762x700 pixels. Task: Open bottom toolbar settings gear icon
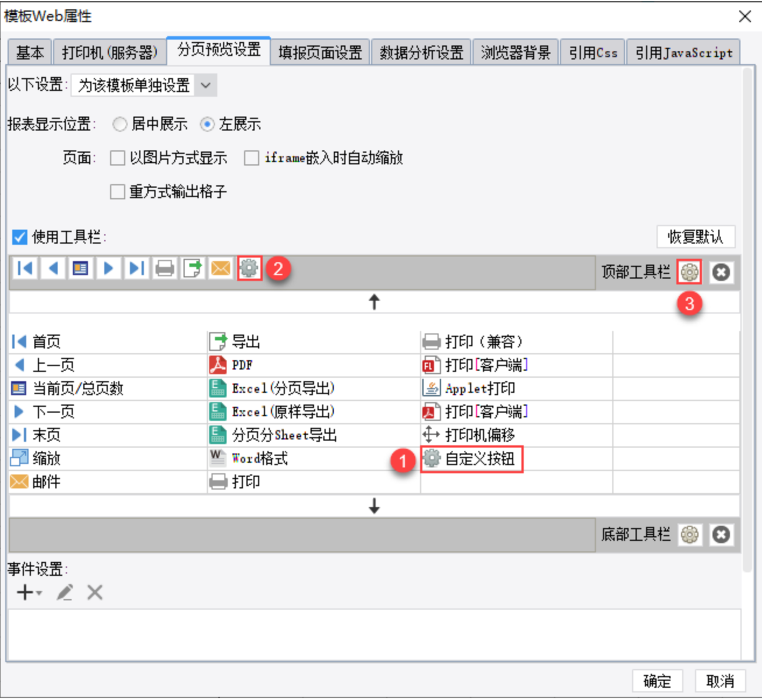coord(689,534)
